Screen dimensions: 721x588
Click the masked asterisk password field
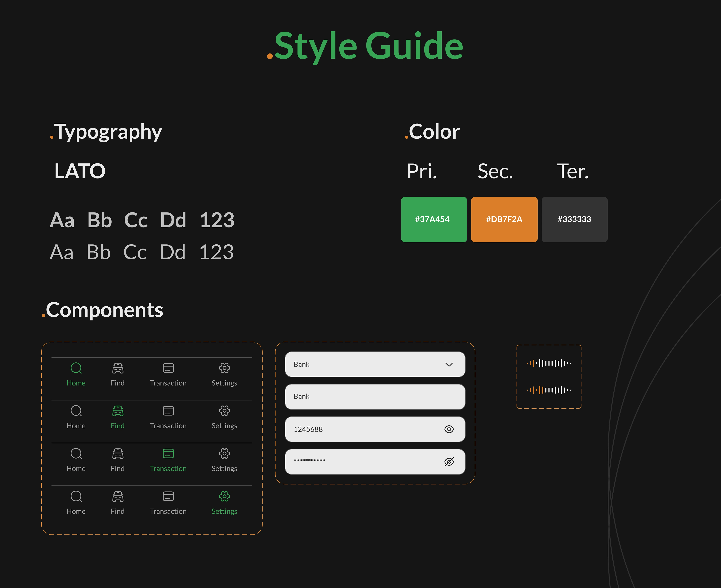[375, 462]
